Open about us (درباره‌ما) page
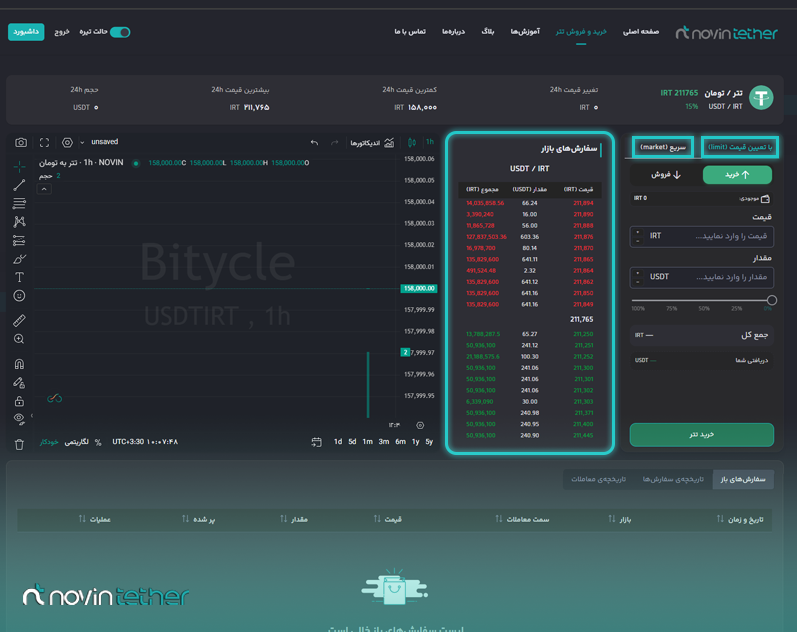The width and height of the screenshot is (797, 632). [453, 32]
